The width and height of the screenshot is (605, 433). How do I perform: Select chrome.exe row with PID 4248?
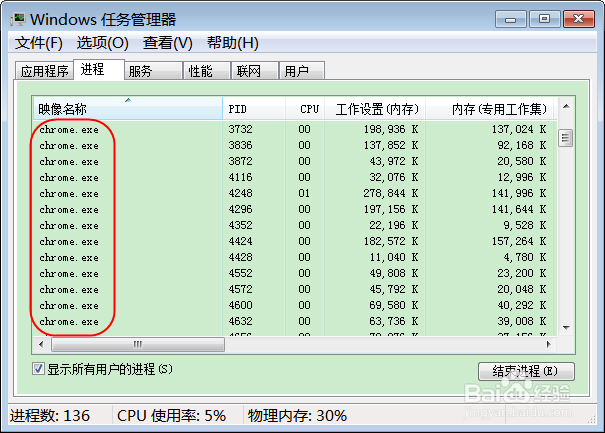pyautogui.click(x=293, y=193)
